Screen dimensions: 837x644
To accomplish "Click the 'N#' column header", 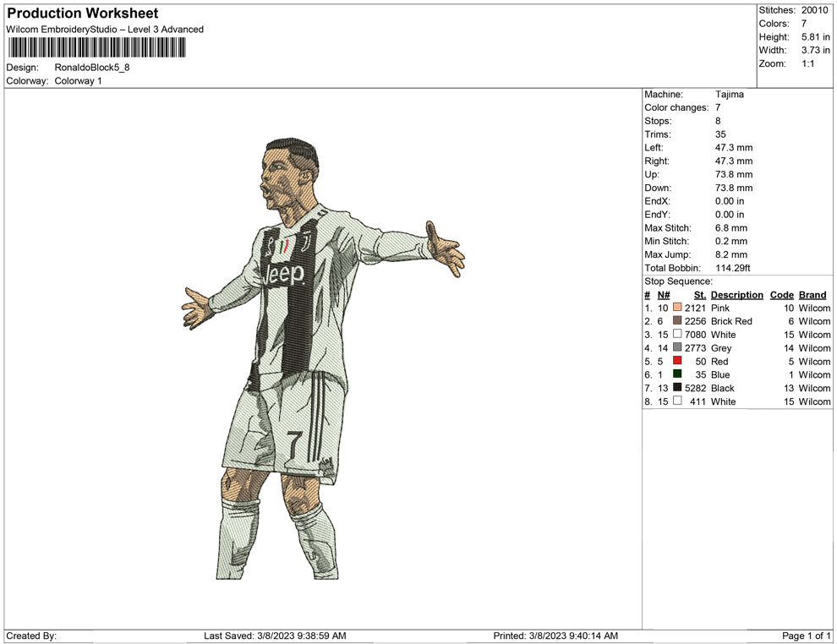I will (x=664, y=295).
